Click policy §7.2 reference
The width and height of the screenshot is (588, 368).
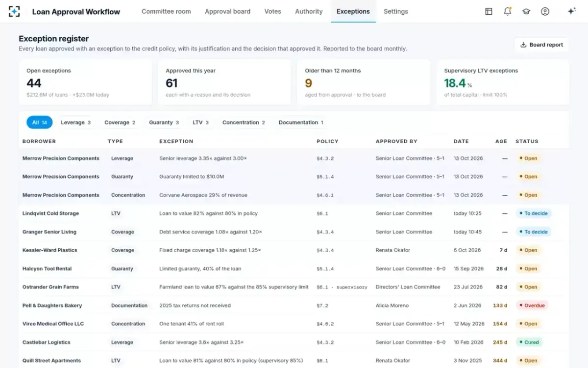coord(323,305)
